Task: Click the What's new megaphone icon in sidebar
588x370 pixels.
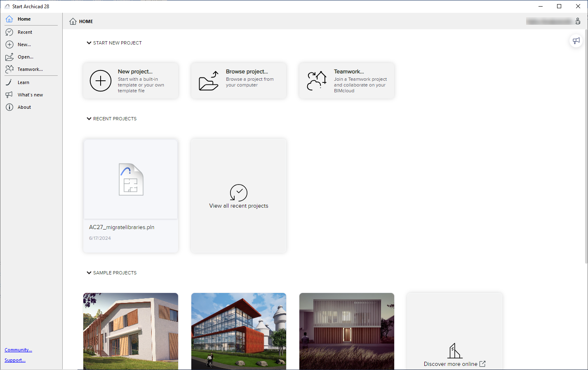Action: 9,95
